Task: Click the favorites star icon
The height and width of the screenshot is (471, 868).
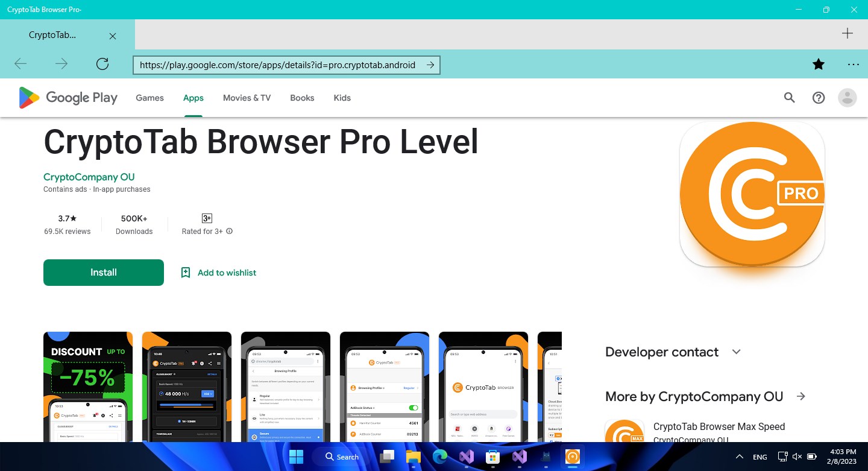Action: [819, 64]
